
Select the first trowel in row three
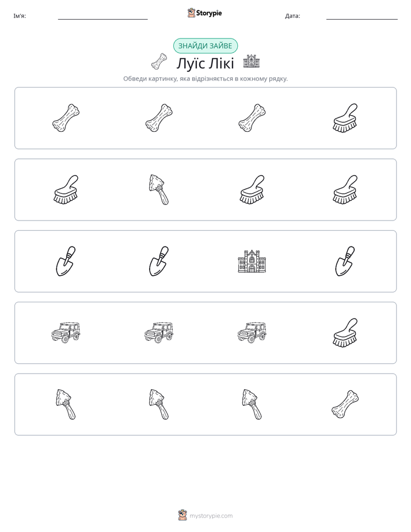(x=66, y=261)
